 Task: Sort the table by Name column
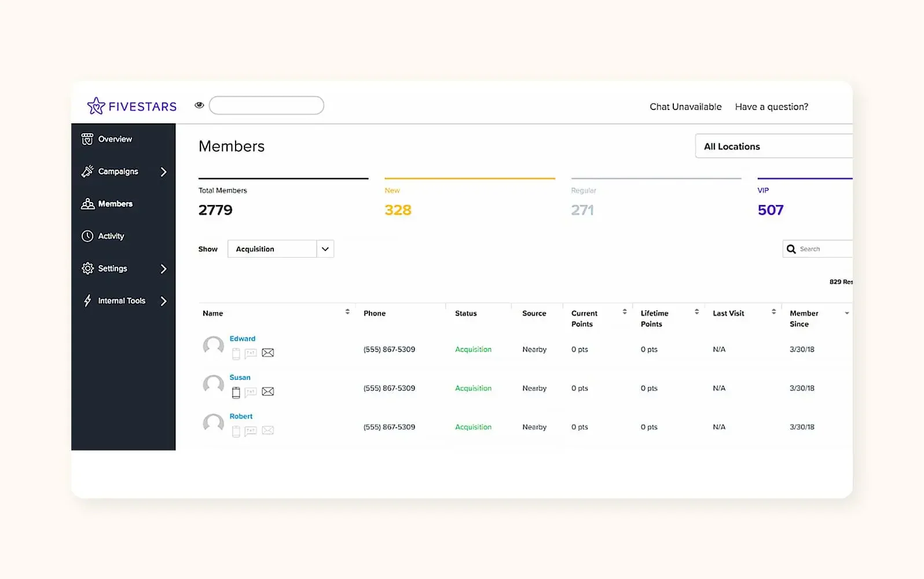347,312
